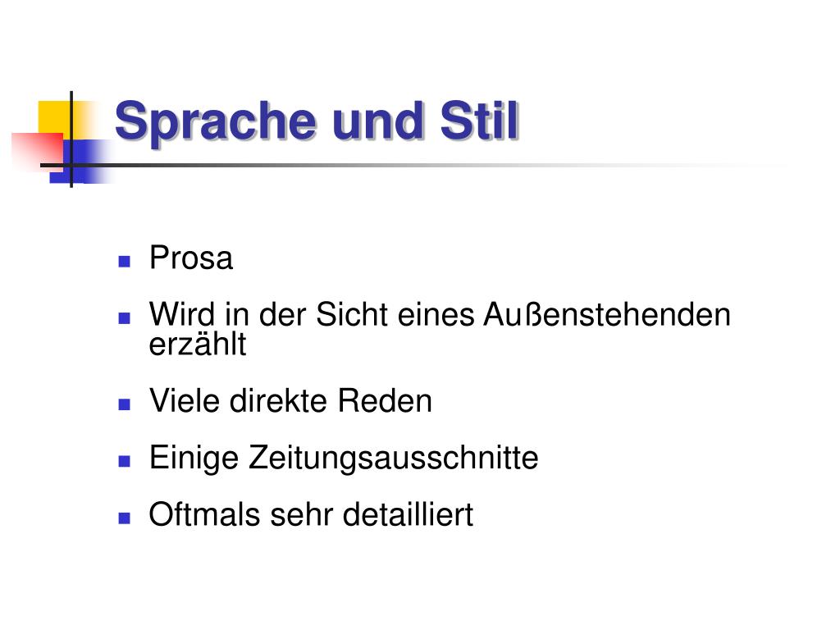Select the blue square in the title decoration
840x630 pixels.
80,162
